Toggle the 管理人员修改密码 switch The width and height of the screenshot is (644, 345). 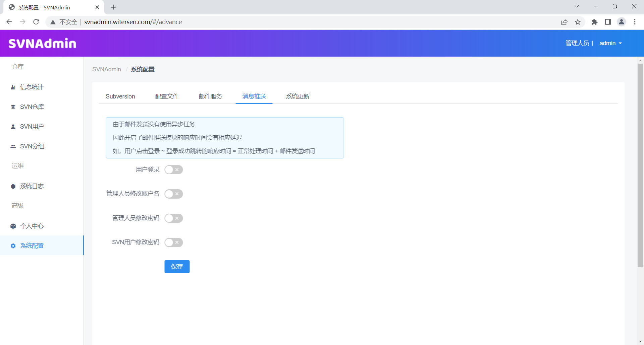[173, 218]
